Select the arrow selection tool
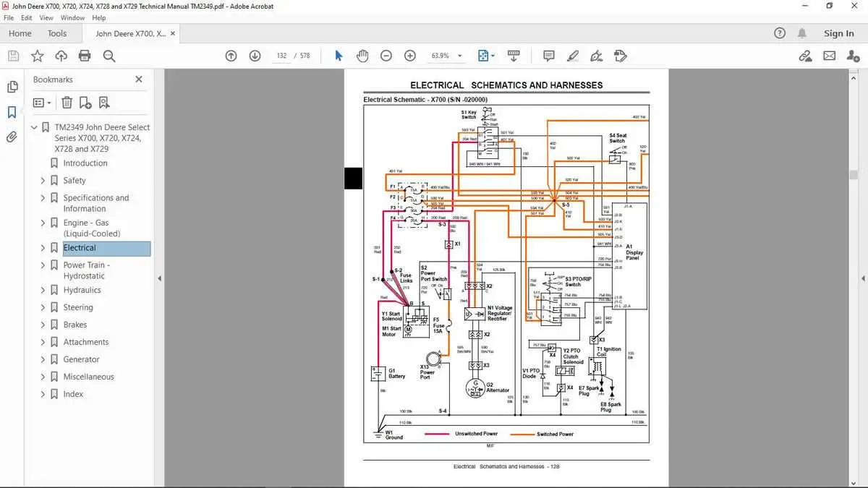 click(x=339, y=56)
